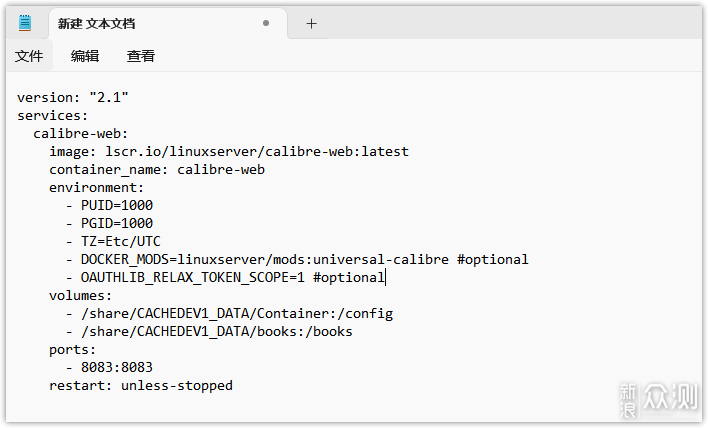This screenshot has width=708, height=428.
Task: Click on the services: line
Action: (x=53, y=115)
